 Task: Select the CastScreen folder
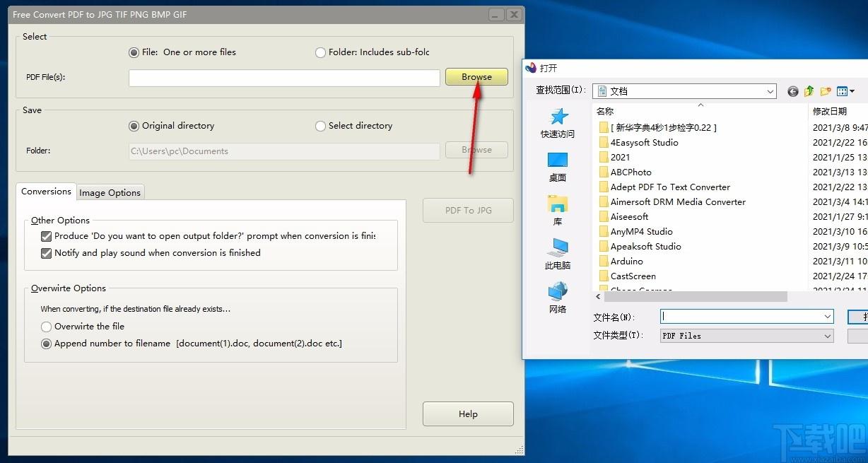[x=627, y=276]
